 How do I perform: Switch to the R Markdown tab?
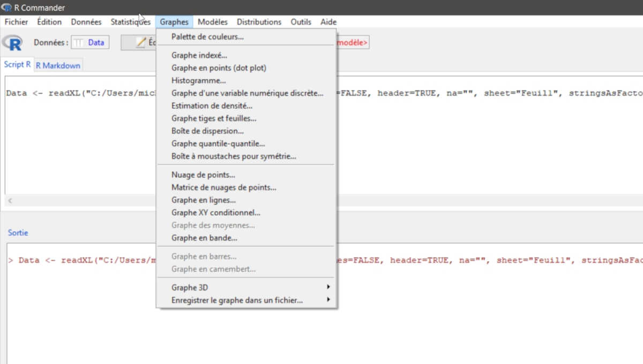[58, 65]
